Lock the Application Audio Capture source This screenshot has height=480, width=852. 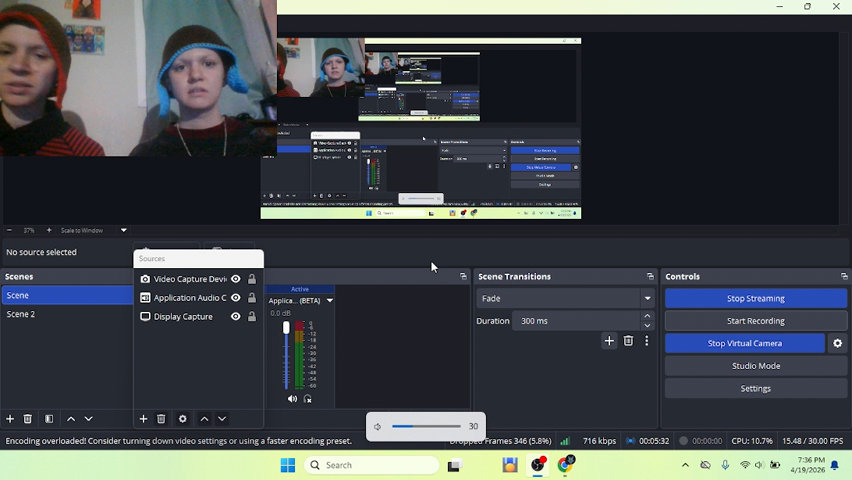[x=252, y=298]
